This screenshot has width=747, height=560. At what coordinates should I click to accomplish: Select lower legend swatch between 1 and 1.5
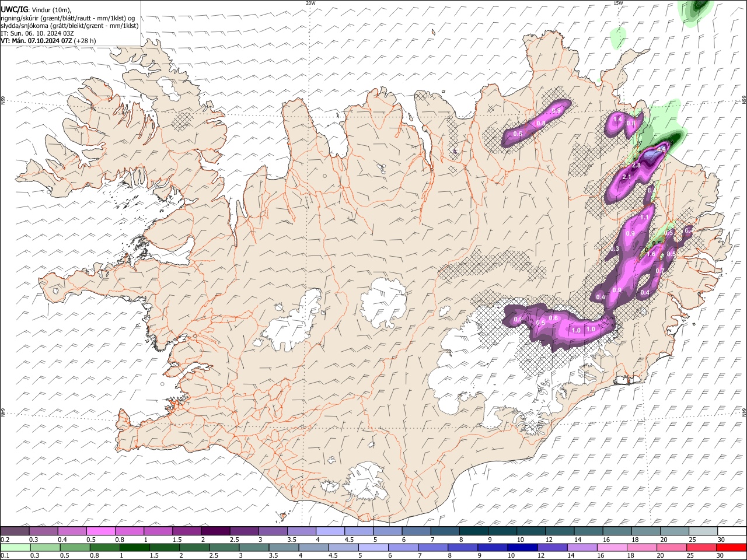click(135, 547)
